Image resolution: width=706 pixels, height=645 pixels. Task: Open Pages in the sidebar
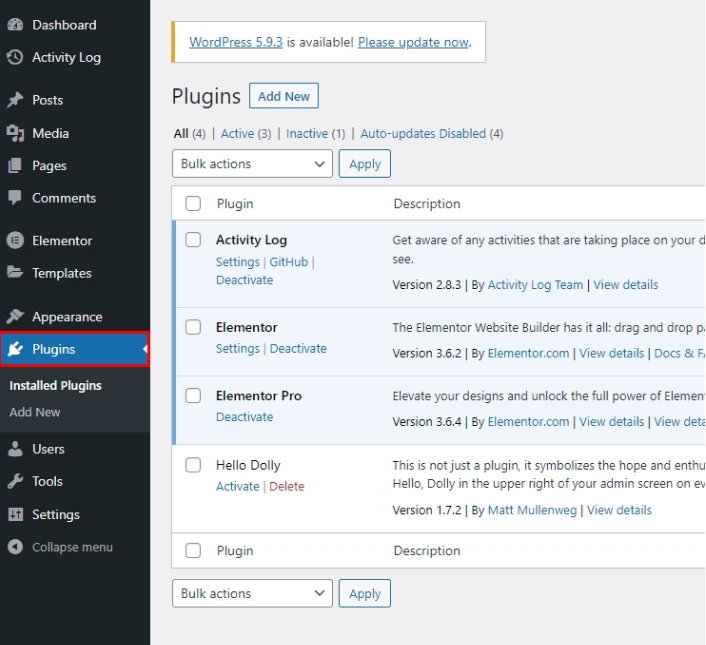[49, 166]
